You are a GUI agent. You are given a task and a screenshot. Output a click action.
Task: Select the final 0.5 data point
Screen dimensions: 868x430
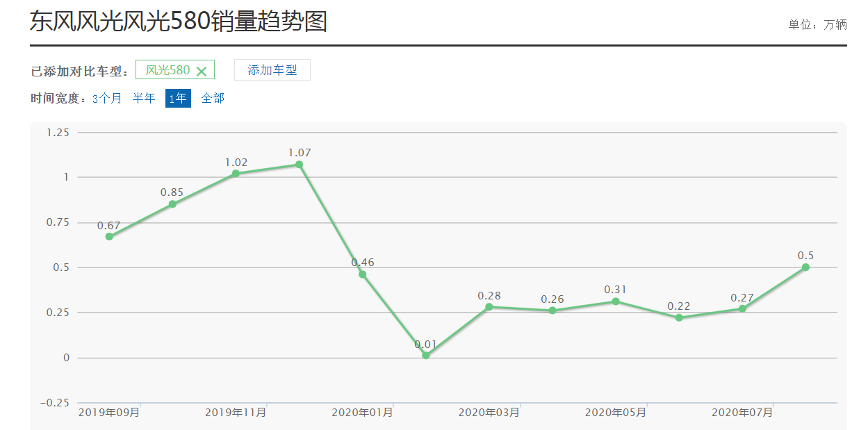pos(805,267)
